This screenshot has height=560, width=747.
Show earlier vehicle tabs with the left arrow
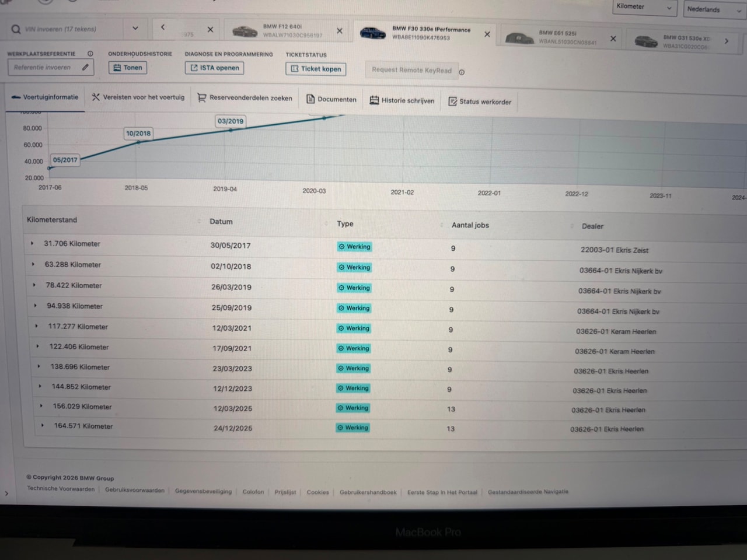(x=163, y=27)
